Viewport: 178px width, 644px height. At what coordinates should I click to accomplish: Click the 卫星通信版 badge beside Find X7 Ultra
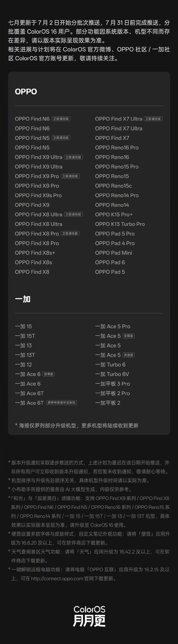(x=153, y=119)
